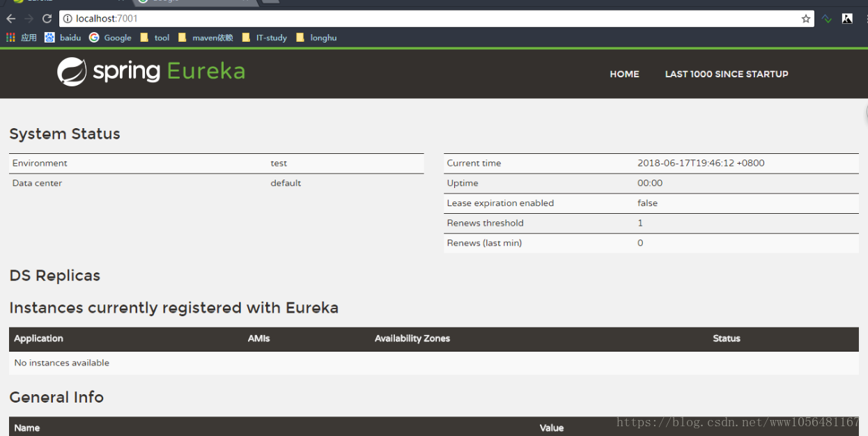Click the Data center value 'default'

(286, 183)
